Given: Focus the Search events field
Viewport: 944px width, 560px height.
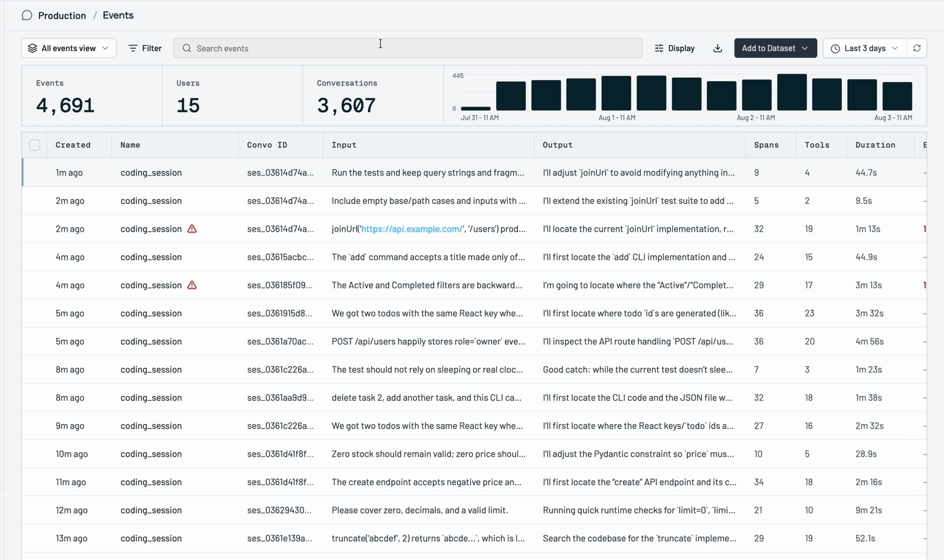Looking at the screenshot, I should pyautogui.click(x=408, y=48).
